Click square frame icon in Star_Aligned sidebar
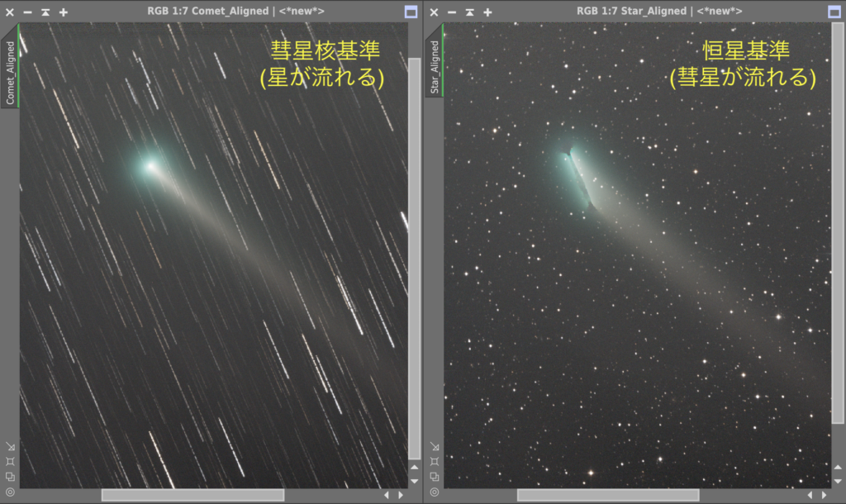This screenshot has height=504, width=846. click(x=435, y=461)
